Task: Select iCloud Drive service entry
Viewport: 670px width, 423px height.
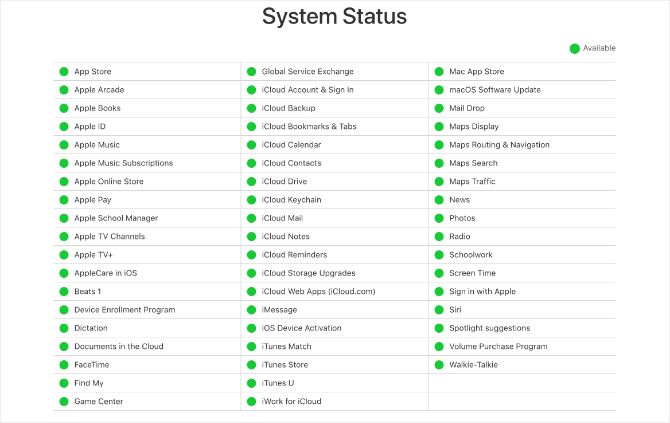Action: click(284, 182)
